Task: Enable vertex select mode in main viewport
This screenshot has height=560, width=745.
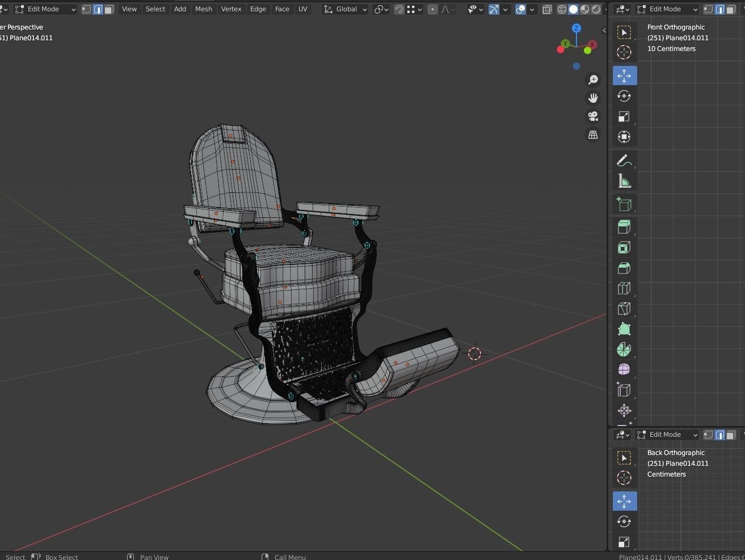Action: pos(86,9)
